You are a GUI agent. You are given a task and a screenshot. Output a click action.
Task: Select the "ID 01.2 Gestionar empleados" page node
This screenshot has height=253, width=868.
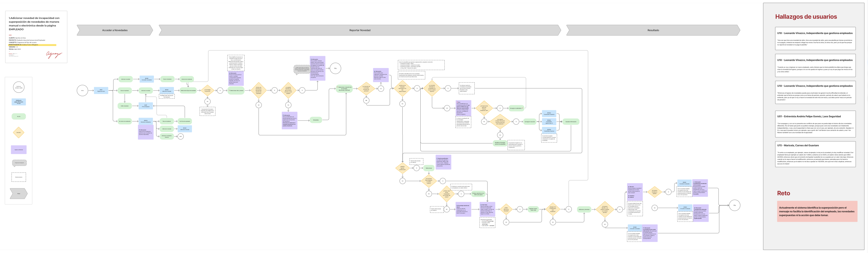coord(146,121)
